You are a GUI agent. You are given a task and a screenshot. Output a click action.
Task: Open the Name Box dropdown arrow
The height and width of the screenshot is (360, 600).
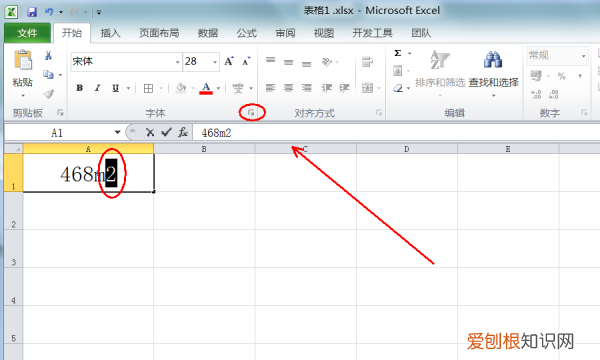coord(117,132)
